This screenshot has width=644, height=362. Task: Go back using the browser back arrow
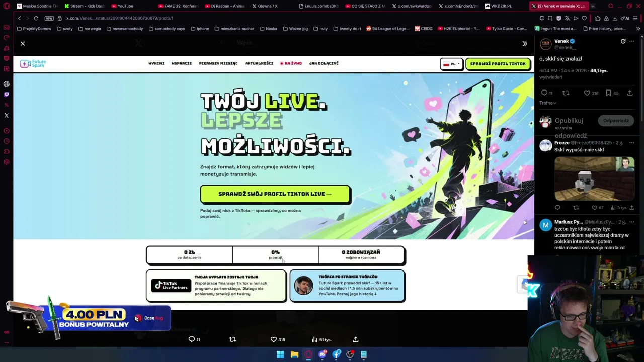(19, 18)
